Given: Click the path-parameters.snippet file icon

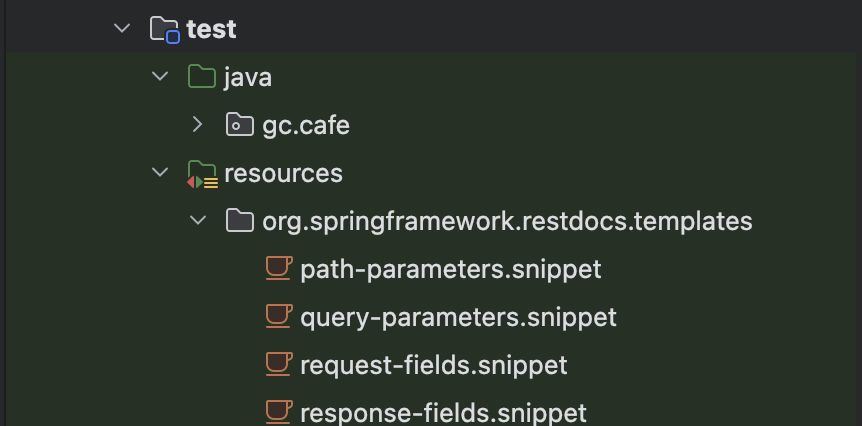Looking at the screenshot, I should tap(278, 268).
